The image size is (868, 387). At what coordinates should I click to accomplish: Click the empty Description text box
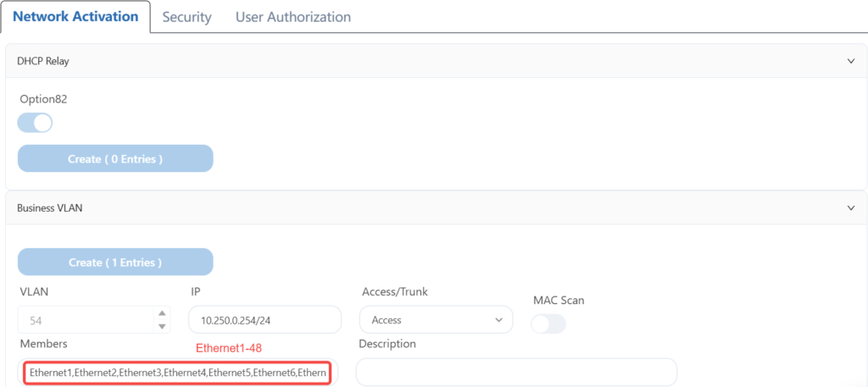tap(515, 373)
